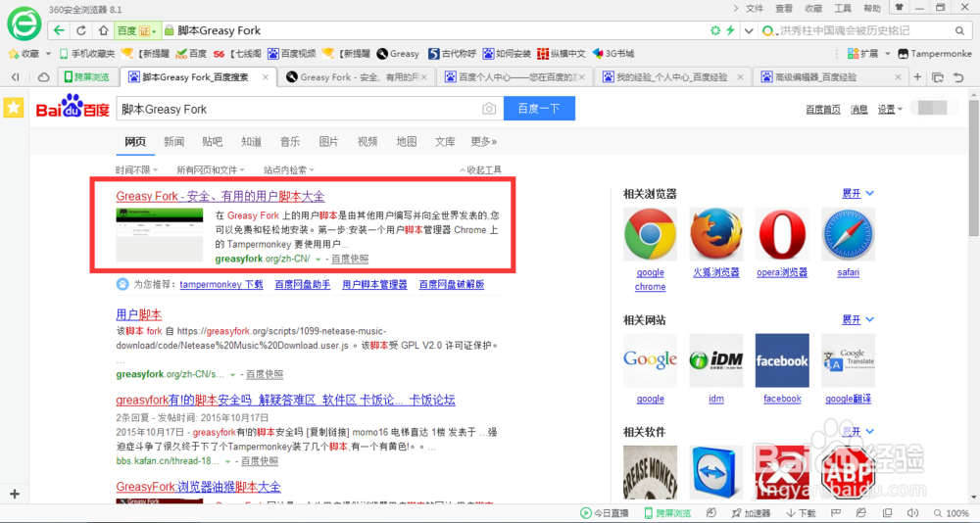This screenshot has height=523, width=980.
Task: Expand 时间不限 time filter
Action: click(x=137, y=170)
